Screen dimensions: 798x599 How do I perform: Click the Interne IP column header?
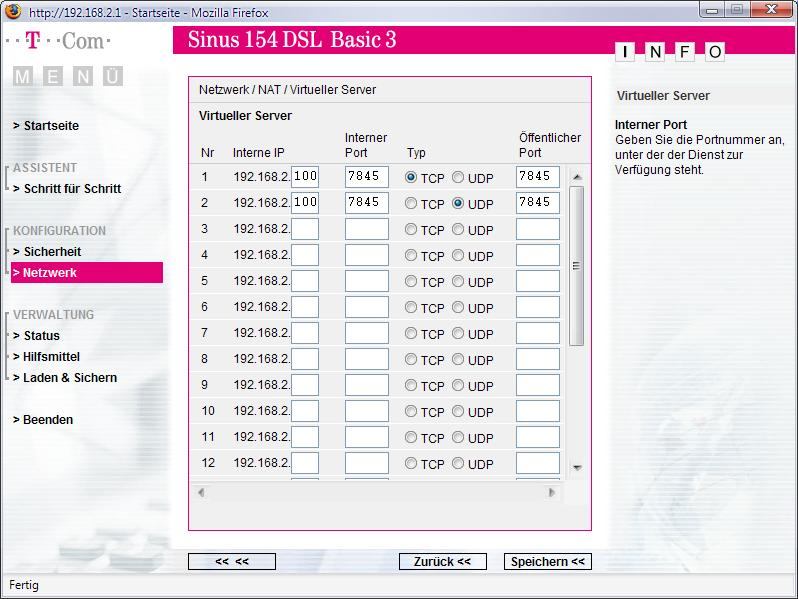(259, 153)
